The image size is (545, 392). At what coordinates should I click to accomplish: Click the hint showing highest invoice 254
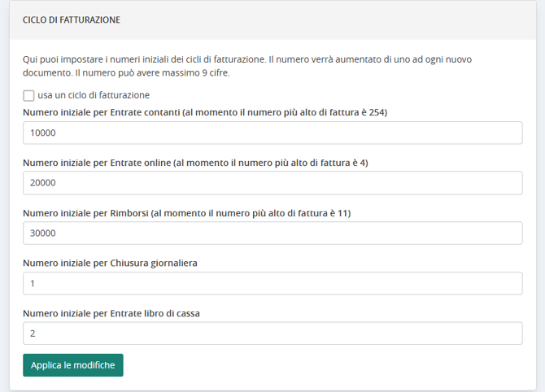[x=285, y=112]
